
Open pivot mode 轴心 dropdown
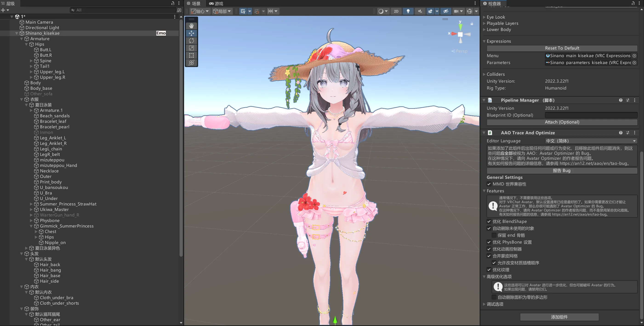pyautogui.click(x=200, y=11)
